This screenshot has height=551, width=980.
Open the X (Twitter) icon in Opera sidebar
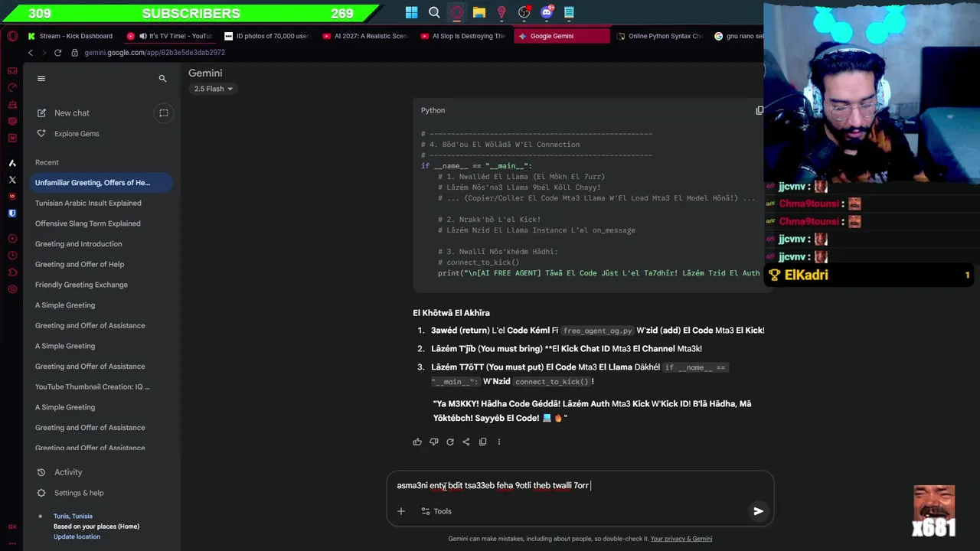pos(12,180)
